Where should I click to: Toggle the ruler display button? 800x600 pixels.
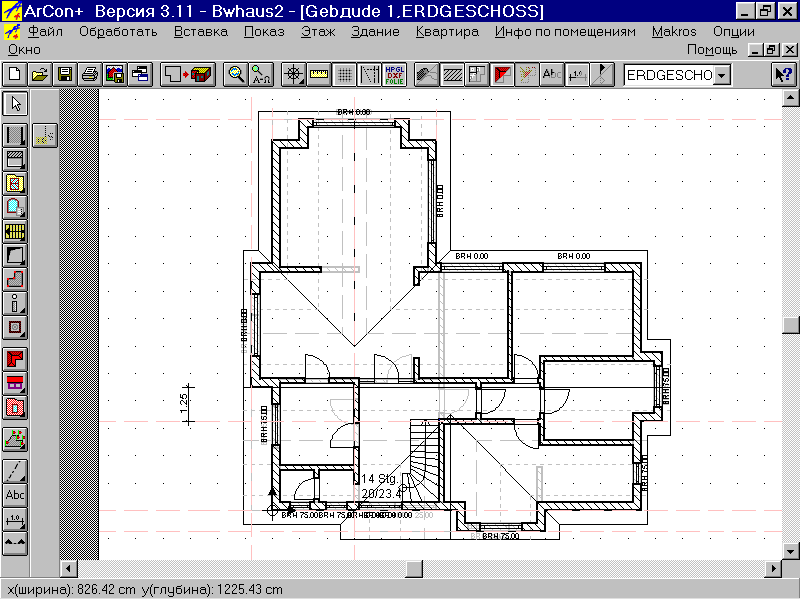[x=320, y=74]
